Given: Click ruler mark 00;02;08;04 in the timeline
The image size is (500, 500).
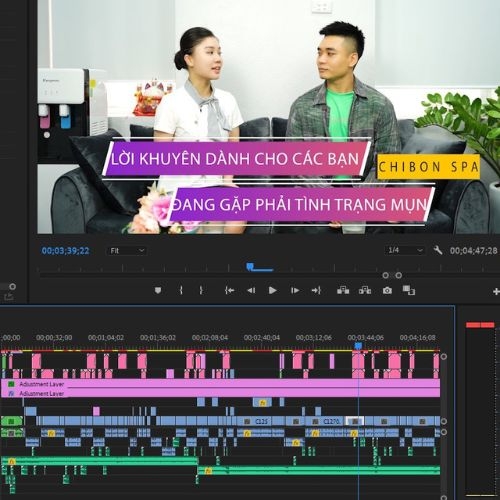Looking at the screenshot, I should coord(210,338).
